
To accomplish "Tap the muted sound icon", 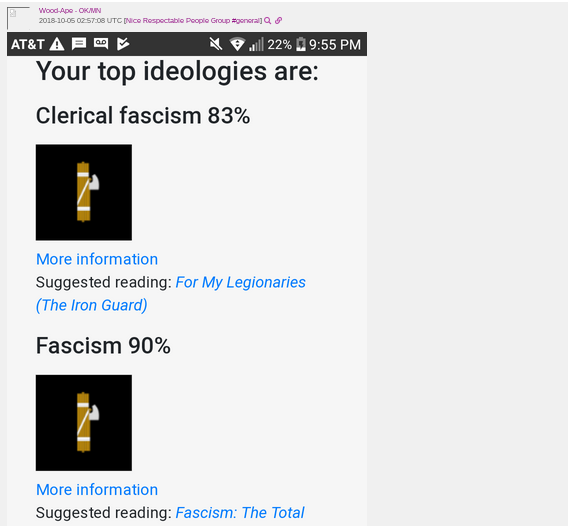I will (x=216, y=44).
